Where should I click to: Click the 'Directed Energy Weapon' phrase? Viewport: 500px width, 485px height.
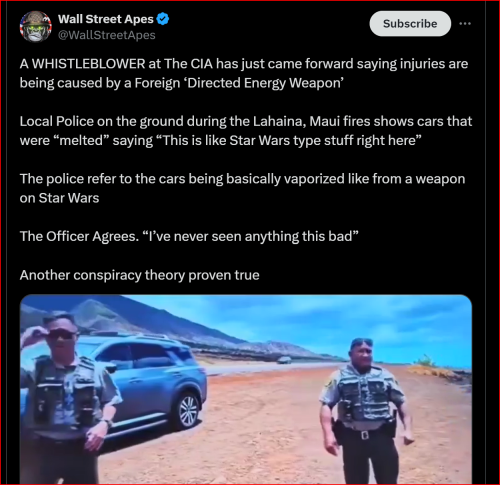(265, 83)
